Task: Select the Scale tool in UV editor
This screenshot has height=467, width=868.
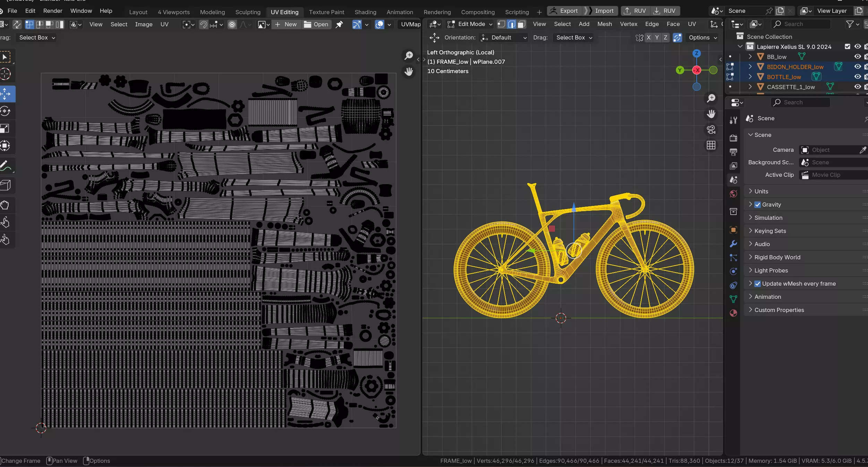Action: tap(5, 129)
